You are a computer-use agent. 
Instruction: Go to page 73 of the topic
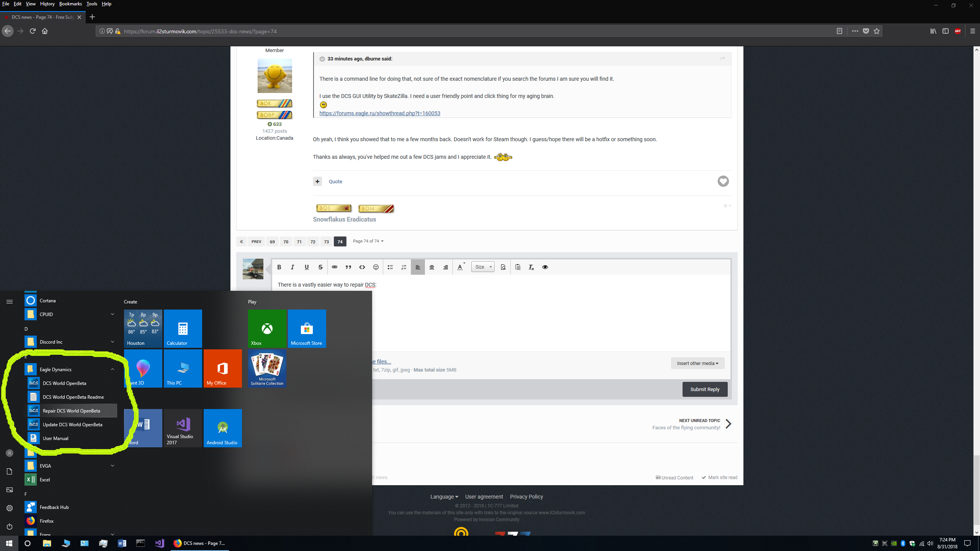327,241
